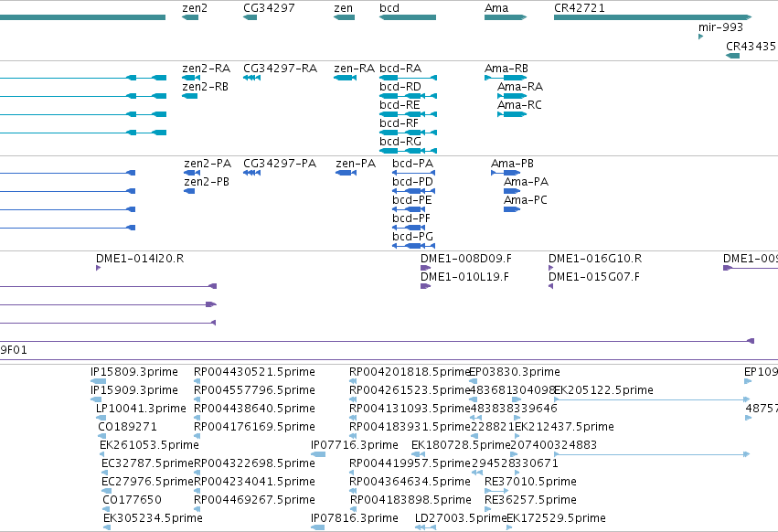Click the DME1-010L19.F clone marker
Image resolution: width=778 pixels, height=532 pixels.
click(426, 286)
